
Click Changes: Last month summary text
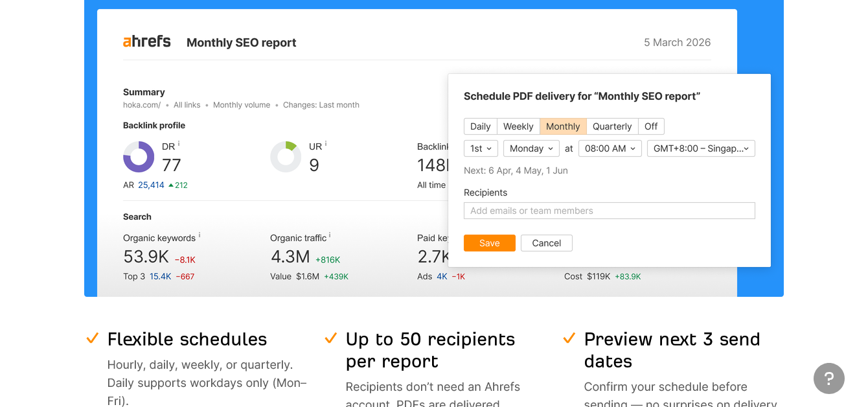click(321, 105)
